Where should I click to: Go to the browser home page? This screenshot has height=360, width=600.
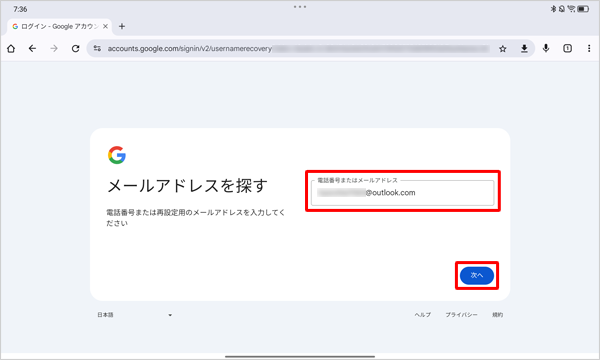(11, 49)
